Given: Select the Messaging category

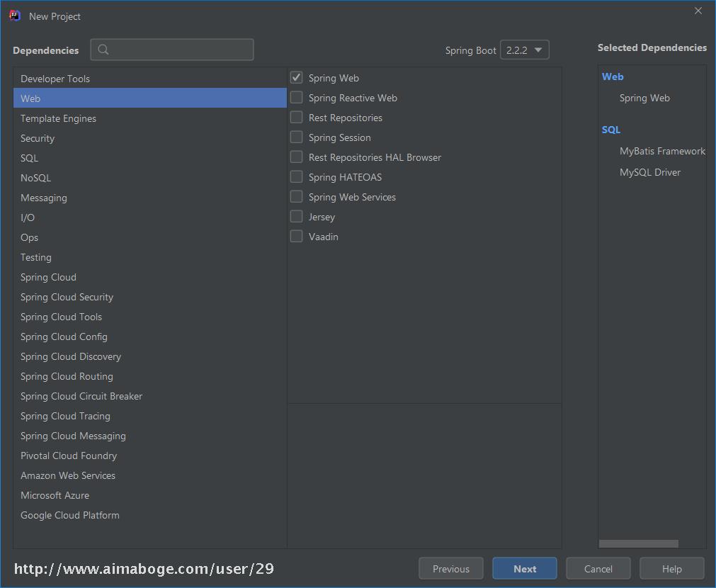Looking at the screenshot, I should click(149, 198).
